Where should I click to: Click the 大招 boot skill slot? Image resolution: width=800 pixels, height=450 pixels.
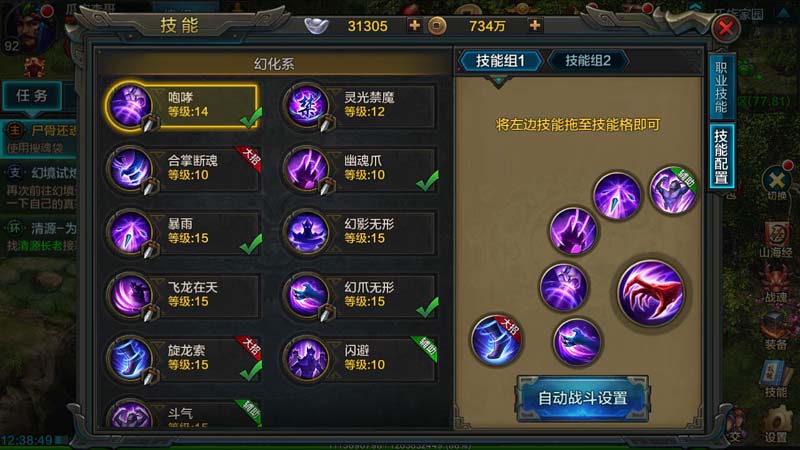click(x=496, y=339)
